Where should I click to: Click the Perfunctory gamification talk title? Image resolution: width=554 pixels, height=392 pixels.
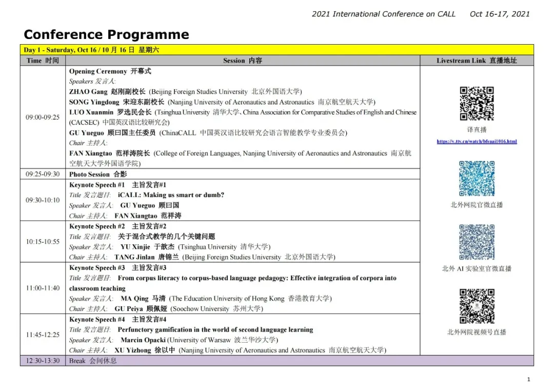(x=215, y=330)
